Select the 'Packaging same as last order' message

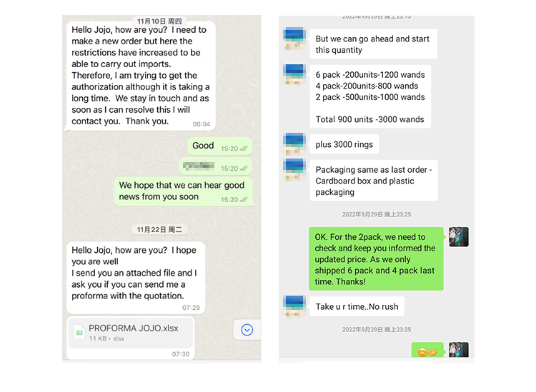pos(373,181)
